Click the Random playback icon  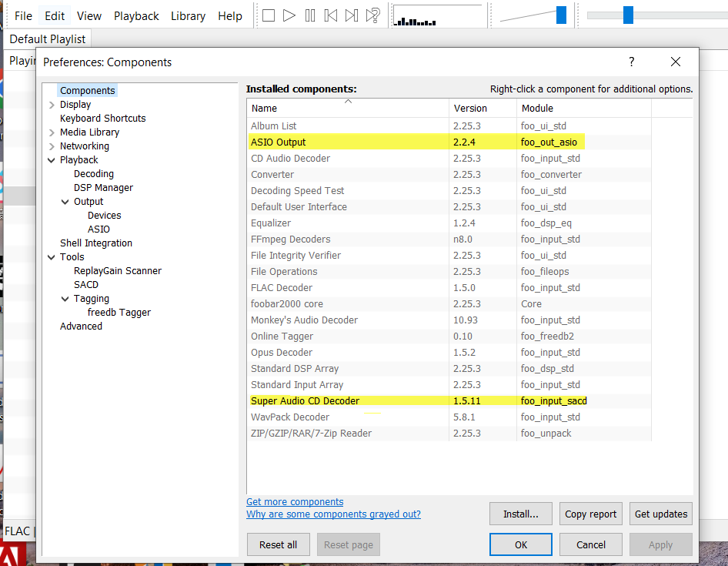373,15
